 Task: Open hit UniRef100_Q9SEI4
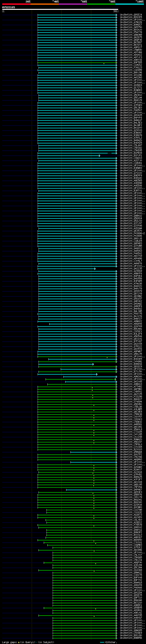131,15
